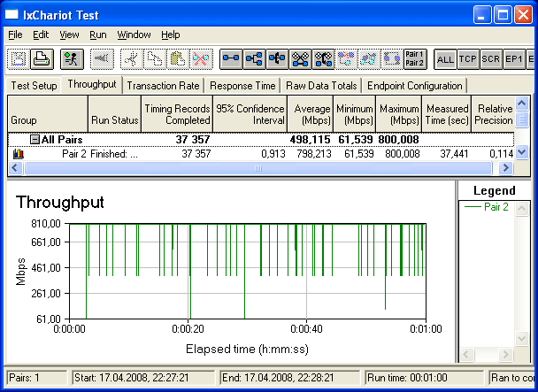Open the Run menu
The height and width of the screenshot is (392, 538).
pyautogui.click(x=98, y=35)
